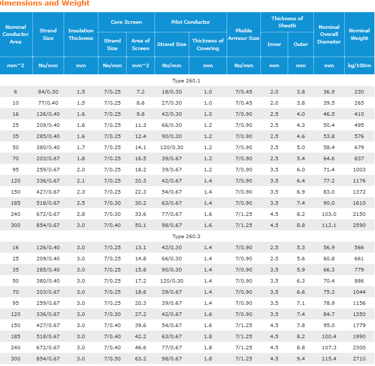Select the 'Pliable Armour Size' header

(243, 34)
